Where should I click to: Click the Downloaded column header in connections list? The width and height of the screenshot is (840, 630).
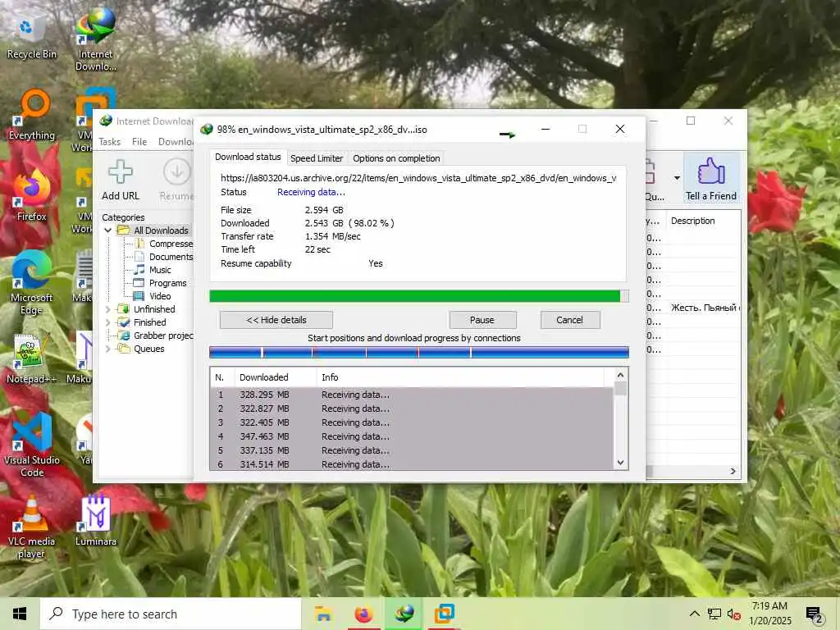pos(276,377)
